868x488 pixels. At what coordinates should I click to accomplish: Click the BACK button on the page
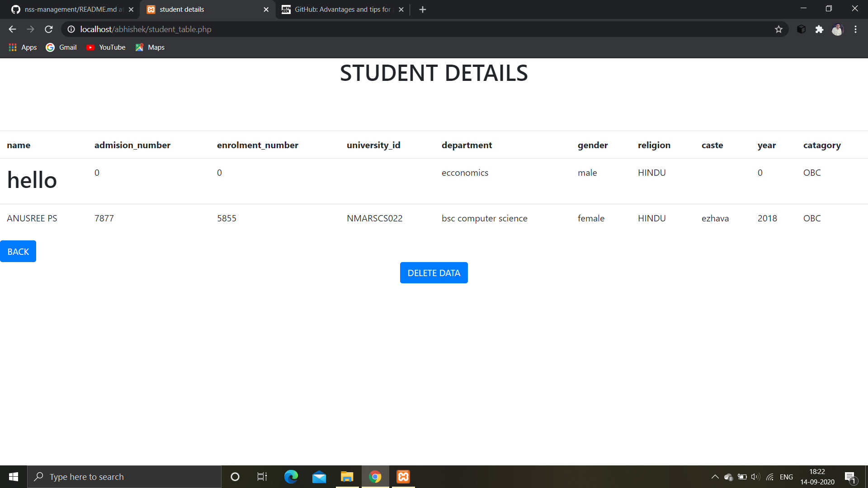pos(18,251)
